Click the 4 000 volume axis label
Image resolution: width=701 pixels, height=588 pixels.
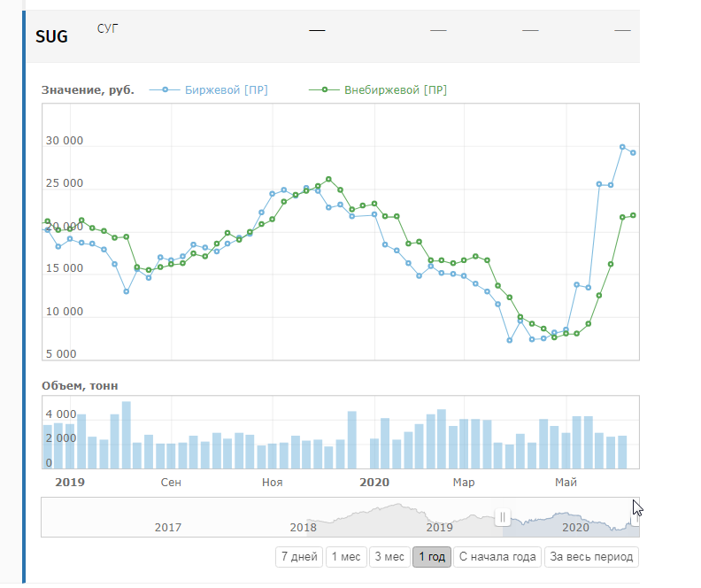click(x=61, y=414)
